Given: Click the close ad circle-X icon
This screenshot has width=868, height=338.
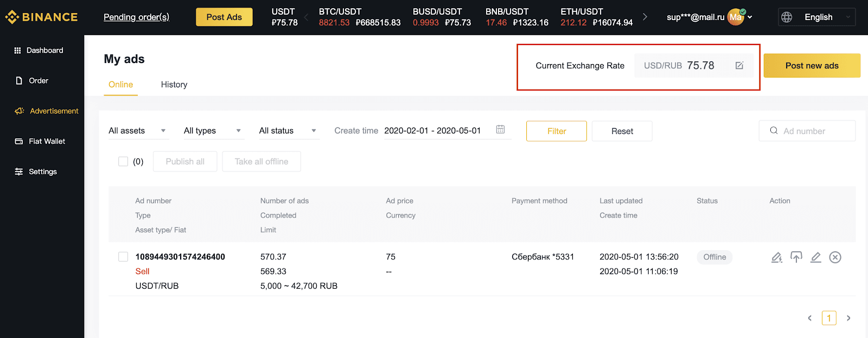Looking at the screenshot, I should pos(835,257).
